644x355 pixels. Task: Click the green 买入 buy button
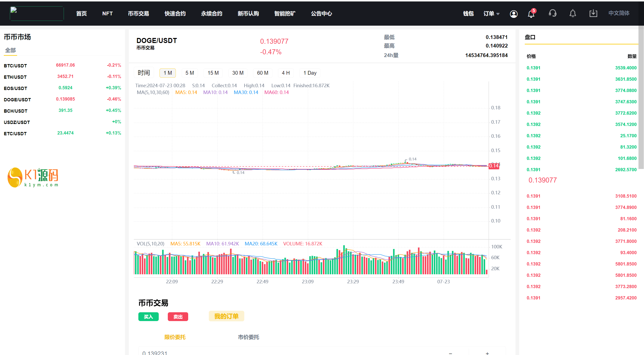(148, 317)
